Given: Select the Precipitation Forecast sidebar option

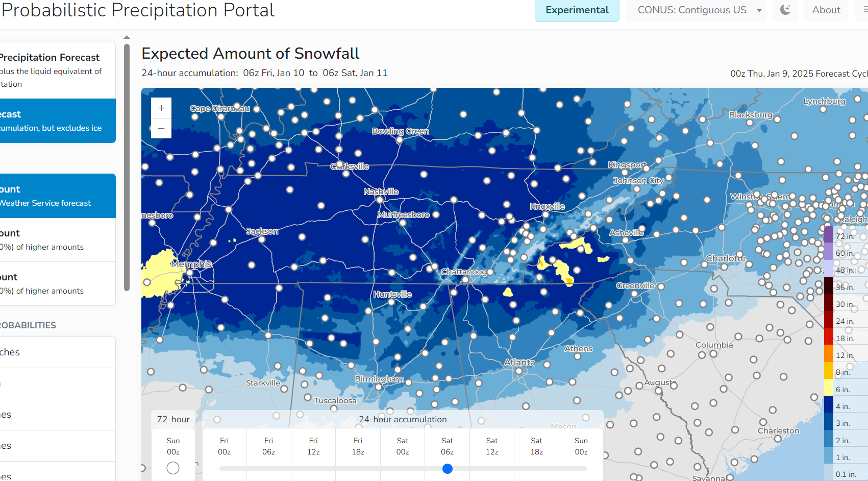Looking at the screenshot, I should pyautogui.click(x=57, y=70).
